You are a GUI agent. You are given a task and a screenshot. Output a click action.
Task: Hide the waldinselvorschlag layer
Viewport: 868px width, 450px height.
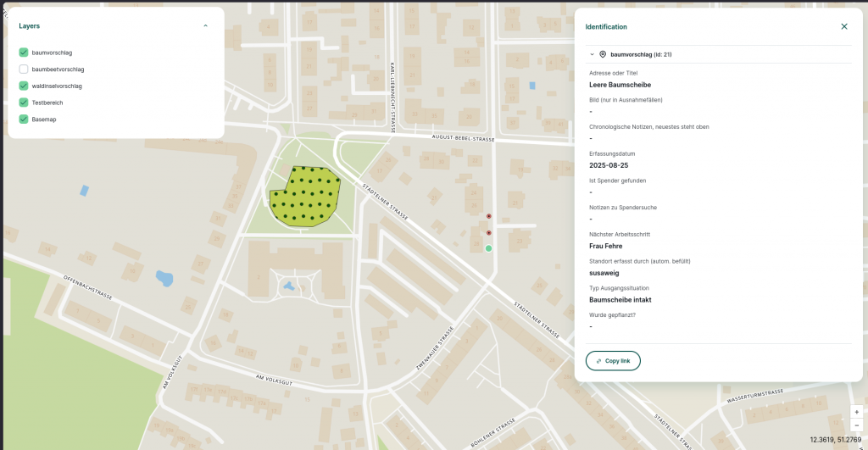(24, 86)
